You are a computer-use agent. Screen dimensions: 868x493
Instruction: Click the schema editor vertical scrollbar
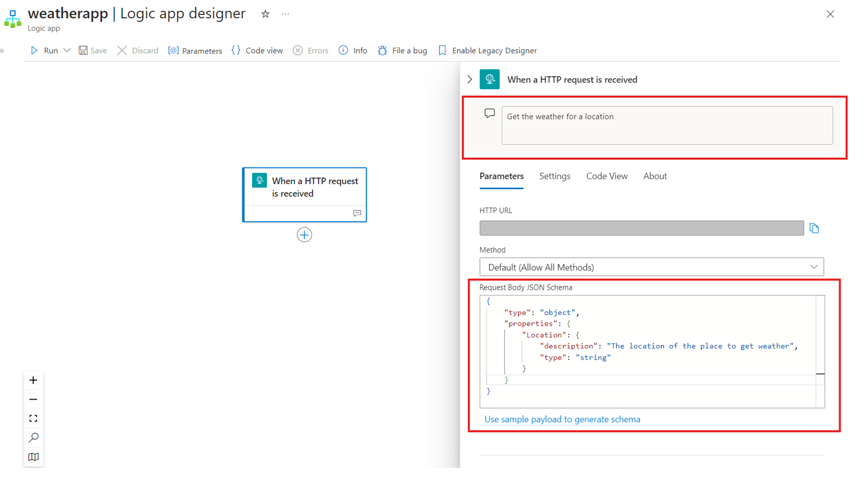coord(820,349)
